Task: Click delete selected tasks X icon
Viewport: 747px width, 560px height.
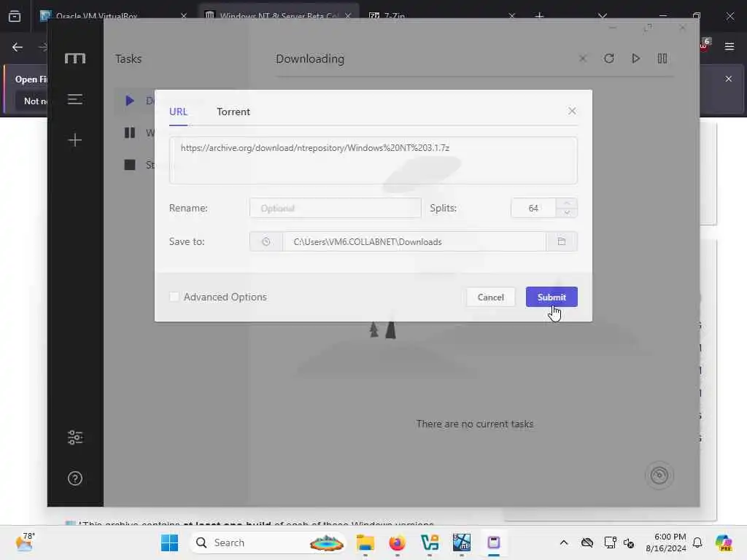Action: pos(583,58)
